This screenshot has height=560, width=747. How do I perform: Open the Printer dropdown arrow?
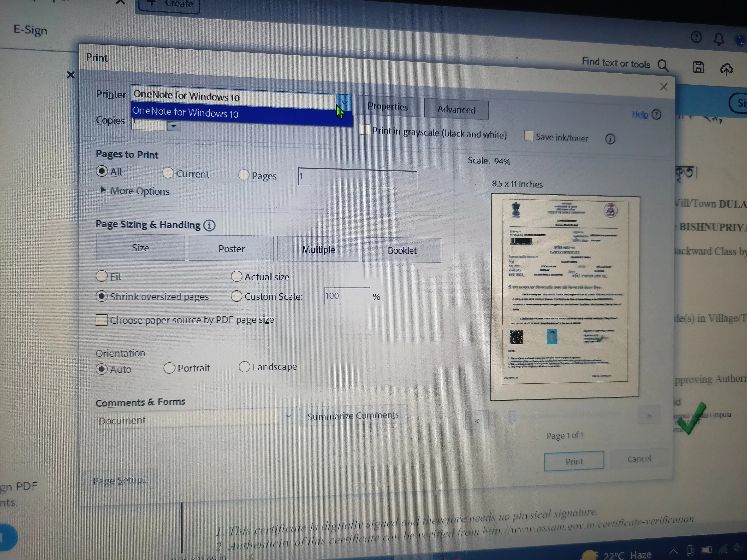point(344,103)
